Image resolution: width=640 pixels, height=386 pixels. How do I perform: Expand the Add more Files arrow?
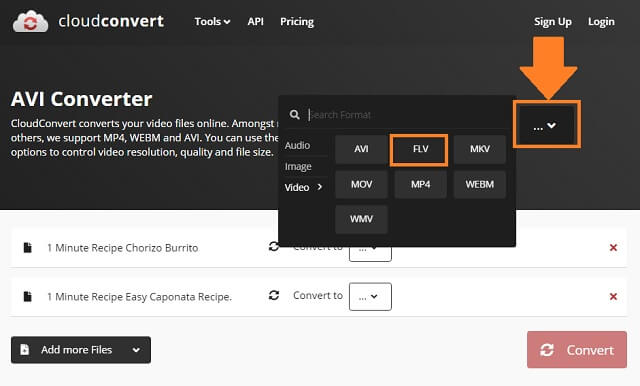136,350
